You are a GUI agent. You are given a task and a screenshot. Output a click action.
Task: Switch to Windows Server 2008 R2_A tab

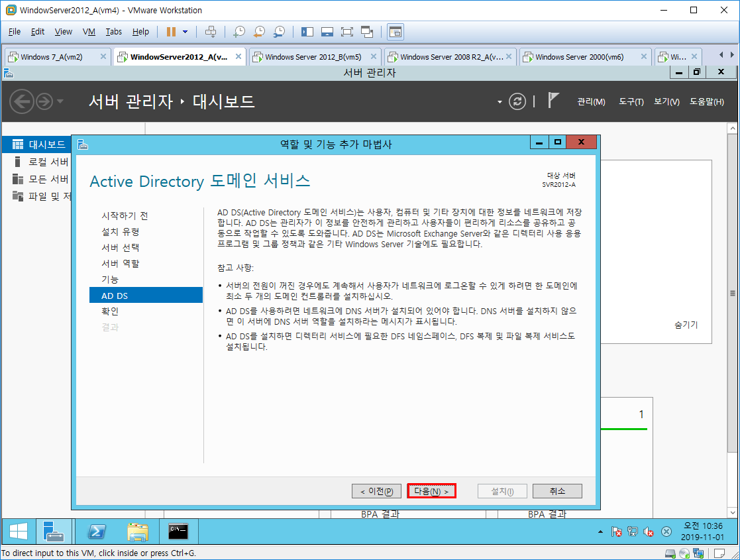point(451,56)
